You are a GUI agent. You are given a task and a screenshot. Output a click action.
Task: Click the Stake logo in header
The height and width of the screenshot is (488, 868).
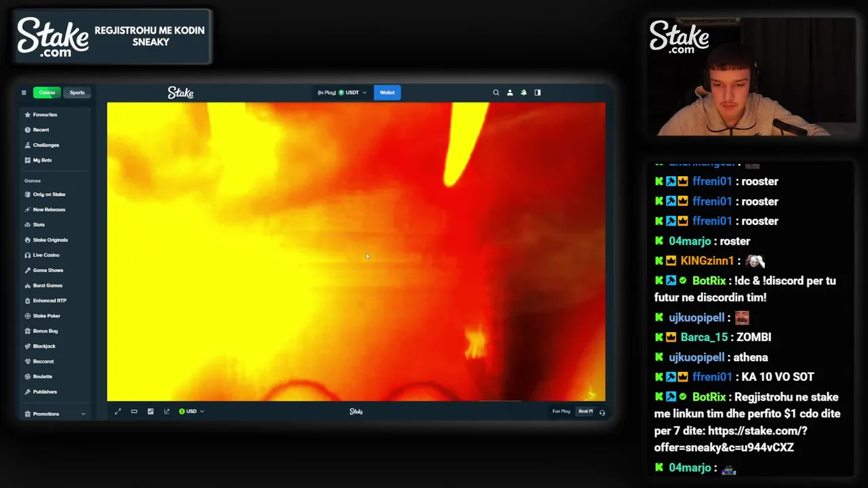pos(180,93)
